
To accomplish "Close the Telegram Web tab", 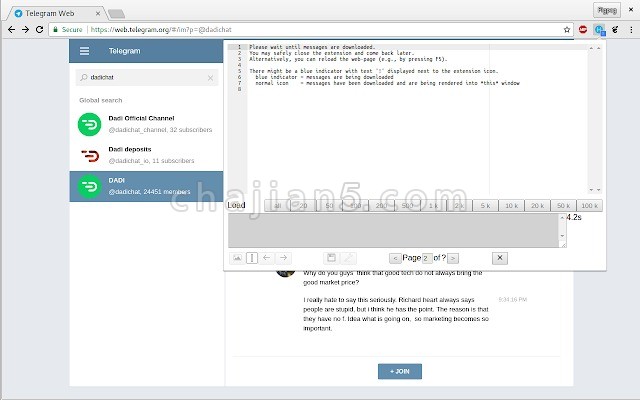I will (x=98, y=13).
